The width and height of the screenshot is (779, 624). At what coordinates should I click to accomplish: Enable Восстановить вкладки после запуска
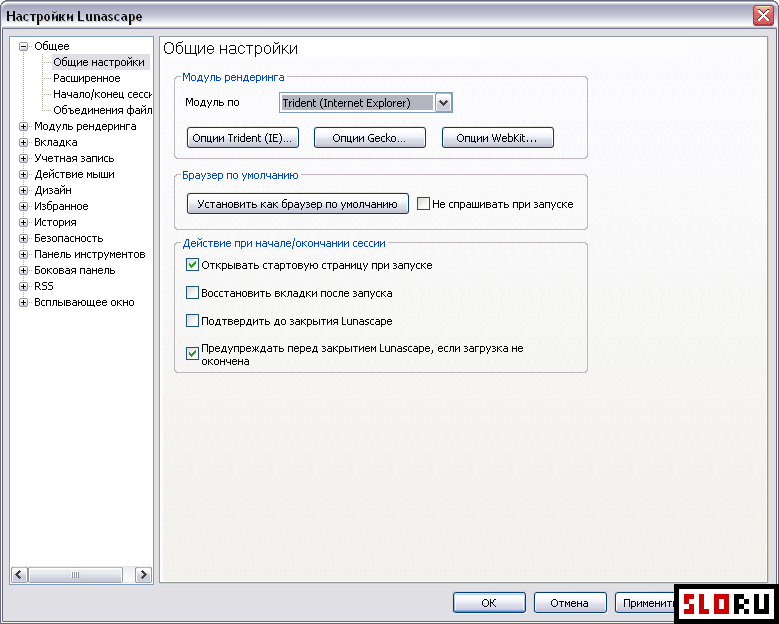coord(192,293)
